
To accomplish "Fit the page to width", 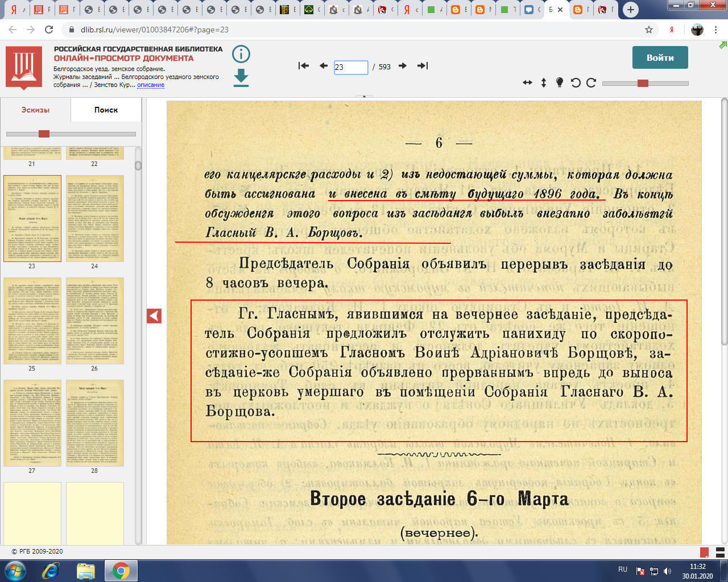I will click(528, 83).
